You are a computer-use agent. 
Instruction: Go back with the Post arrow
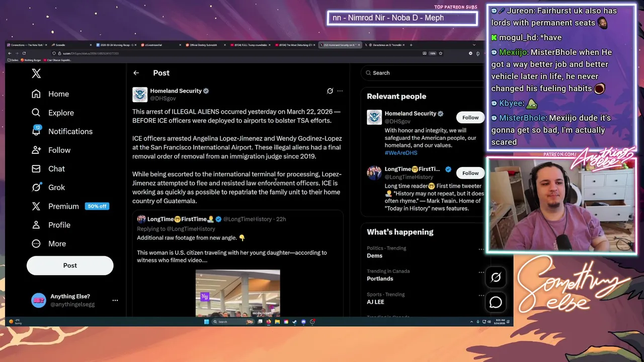pyautogui.click(x=136, y=73)
